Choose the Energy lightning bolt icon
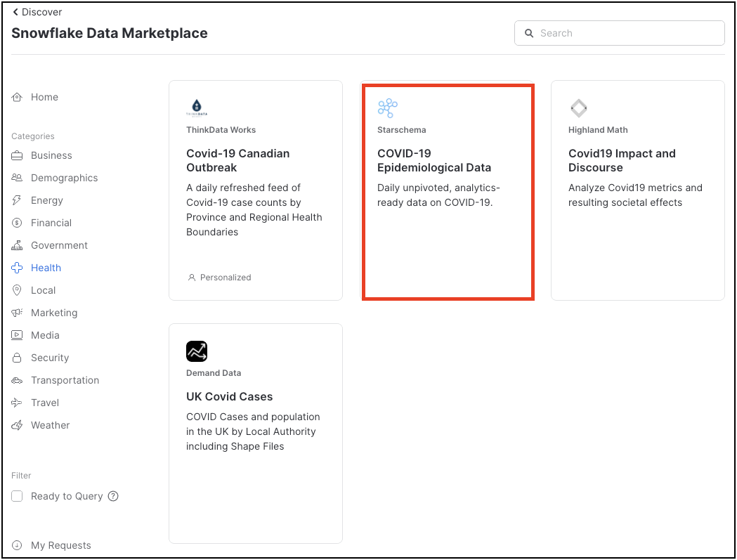Viewport: 737px width, 560px height. tap(17, 200)
